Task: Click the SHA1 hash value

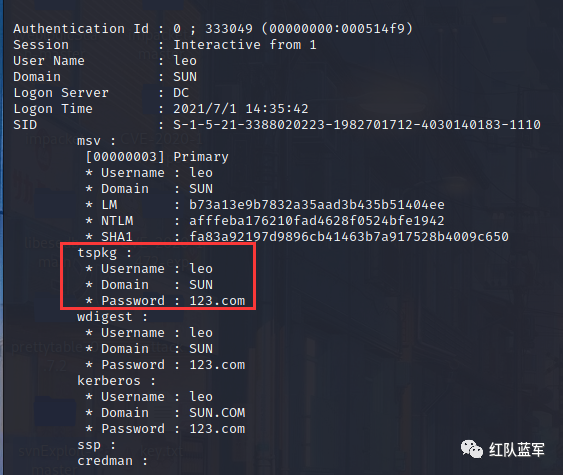Action: 349,237
